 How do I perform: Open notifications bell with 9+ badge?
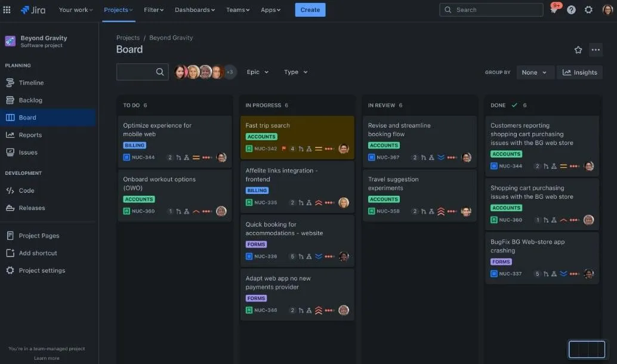point(554,10)
